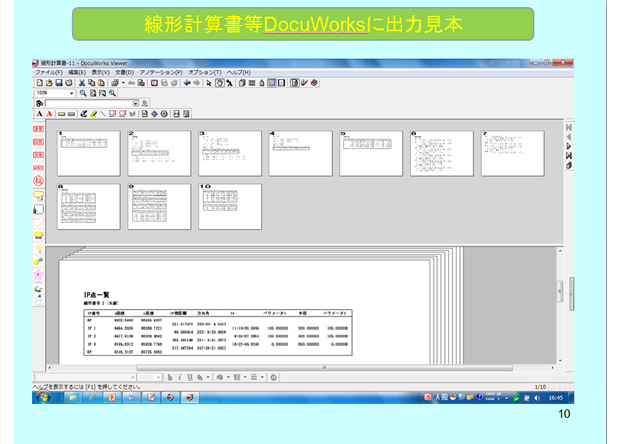Select the shooting star annotation stamp

tap(38, 261)
